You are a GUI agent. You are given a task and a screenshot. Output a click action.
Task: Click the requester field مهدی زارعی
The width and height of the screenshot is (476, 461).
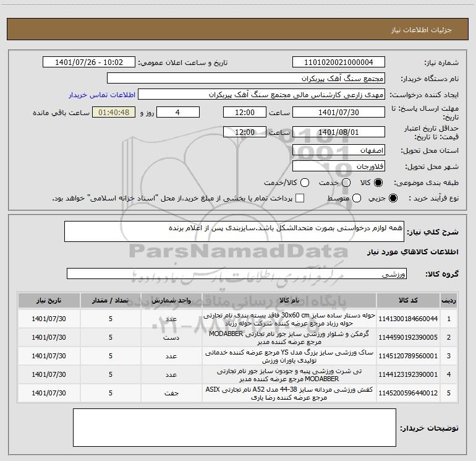coord(261,95)
